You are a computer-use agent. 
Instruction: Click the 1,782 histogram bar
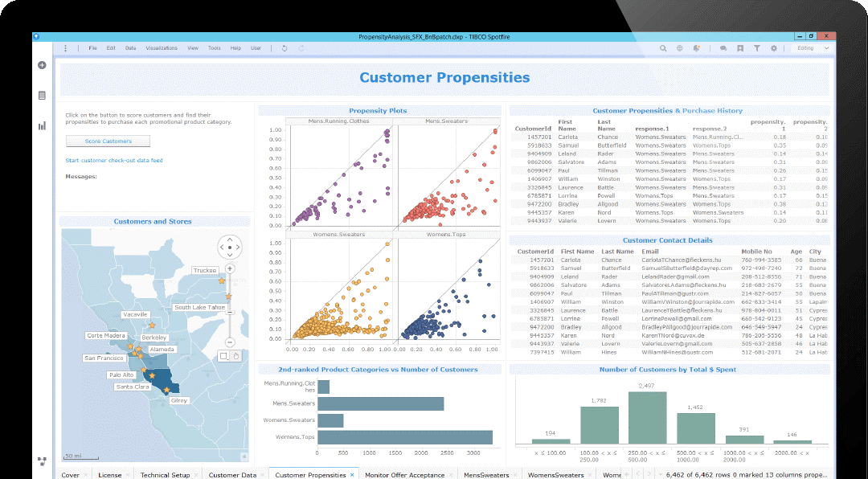point(600,425)
